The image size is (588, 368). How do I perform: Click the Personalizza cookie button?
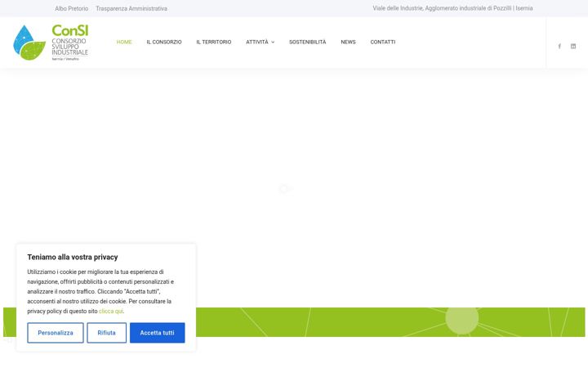click(56, 333)
